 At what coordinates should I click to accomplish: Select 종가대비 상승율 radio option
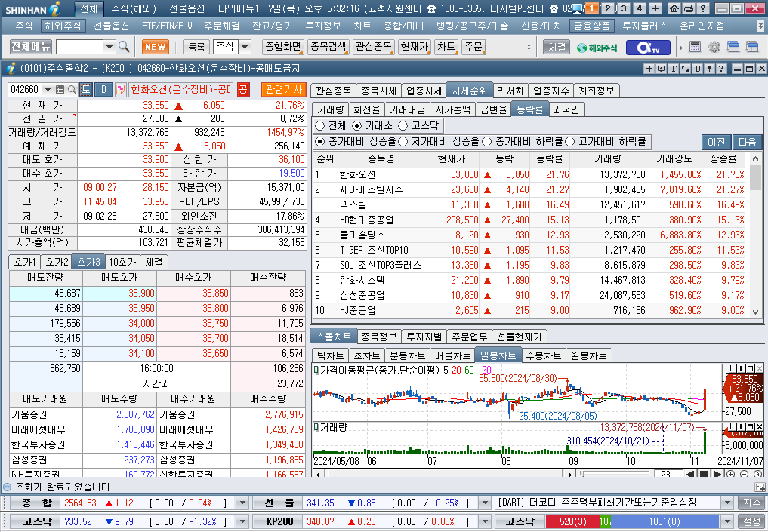[x=320, y=141]
